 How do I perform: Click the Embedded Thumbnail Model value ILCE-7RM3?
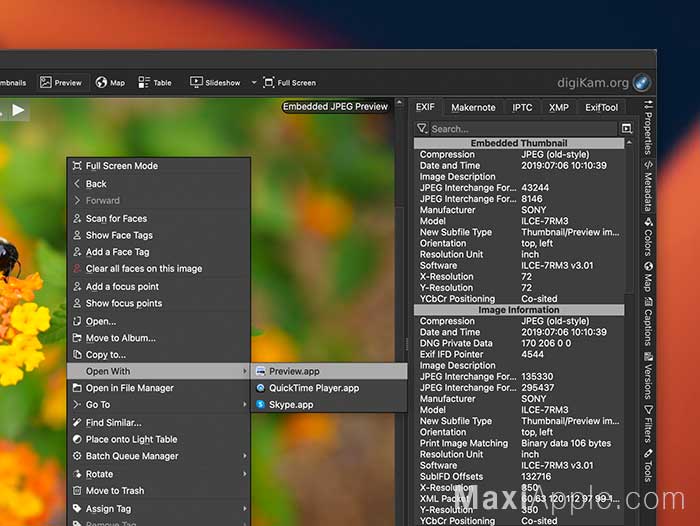545,221
